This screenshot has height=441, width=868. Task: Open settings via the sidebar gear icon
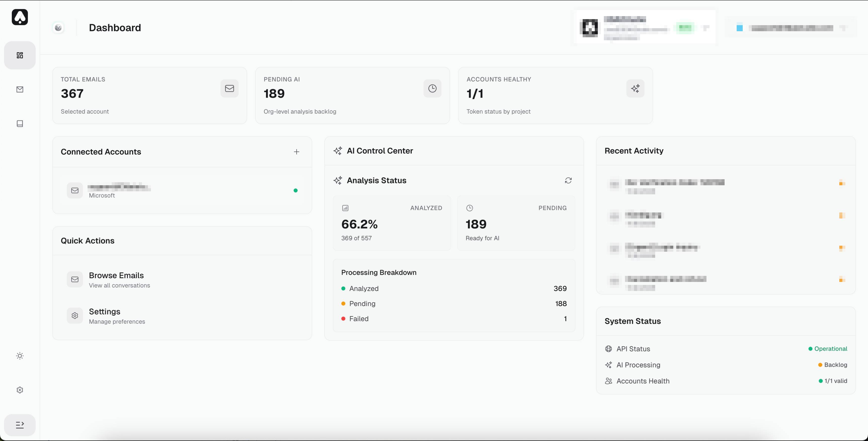pyautogui.click(x=20, y=390)
